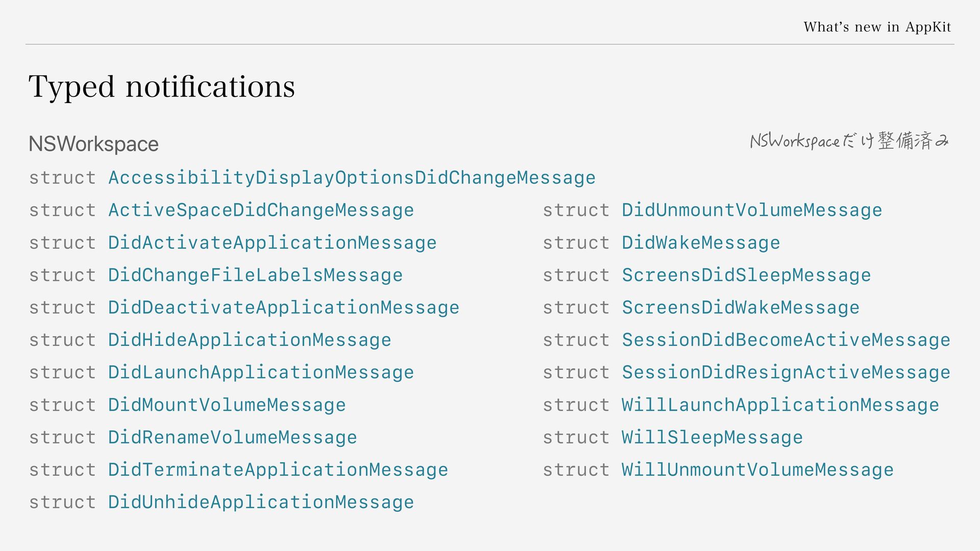Select ScreensDidSleepMessage entry
The image size is (980, 551).
(746, 275)
